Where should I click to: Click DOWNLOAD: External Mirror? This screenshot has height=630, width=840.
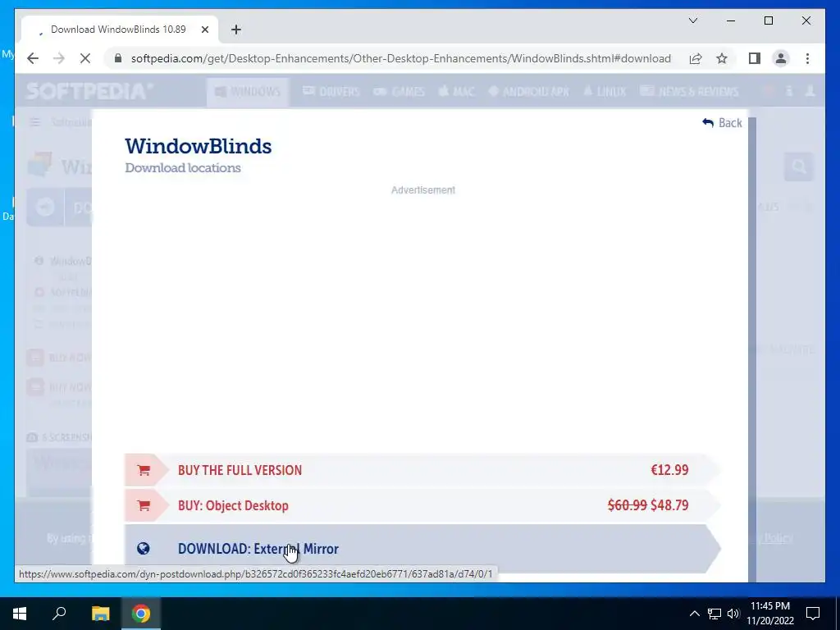click(x=422, y=549)
